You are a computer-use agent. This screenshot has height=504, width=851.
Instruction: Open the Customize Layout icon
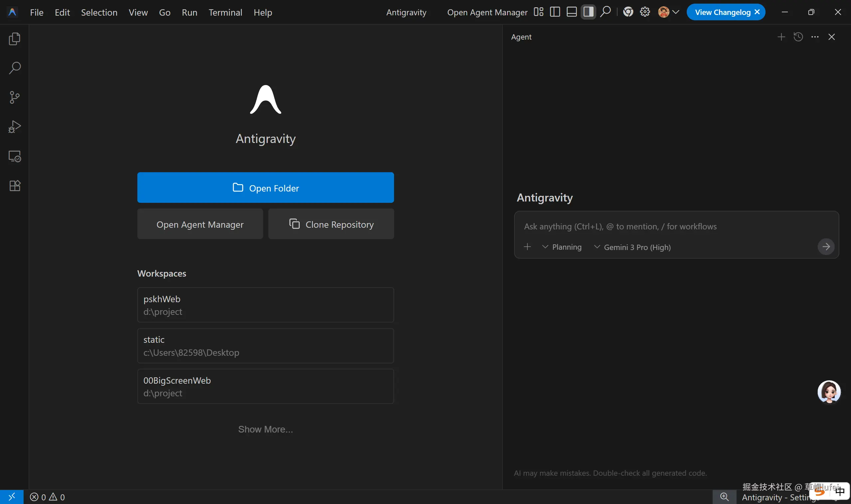pyautogui.click(x=538, y=12)
